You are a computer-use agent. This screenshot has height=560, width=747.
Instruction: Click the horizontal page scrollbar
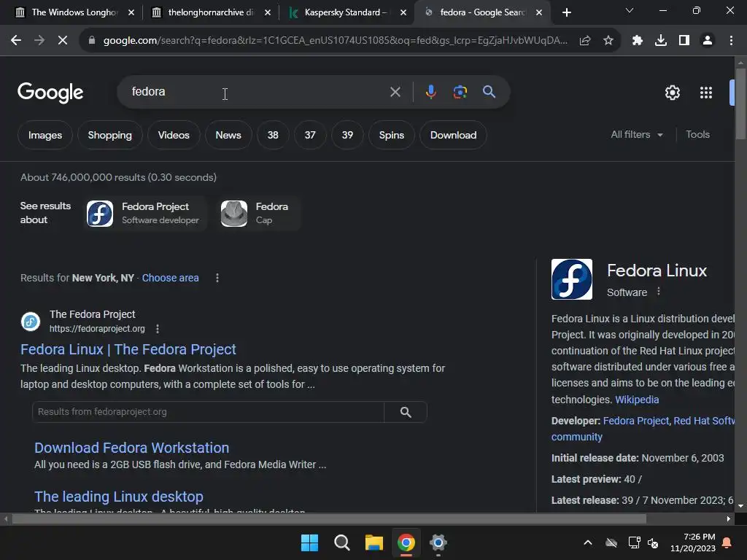(329, 518)
